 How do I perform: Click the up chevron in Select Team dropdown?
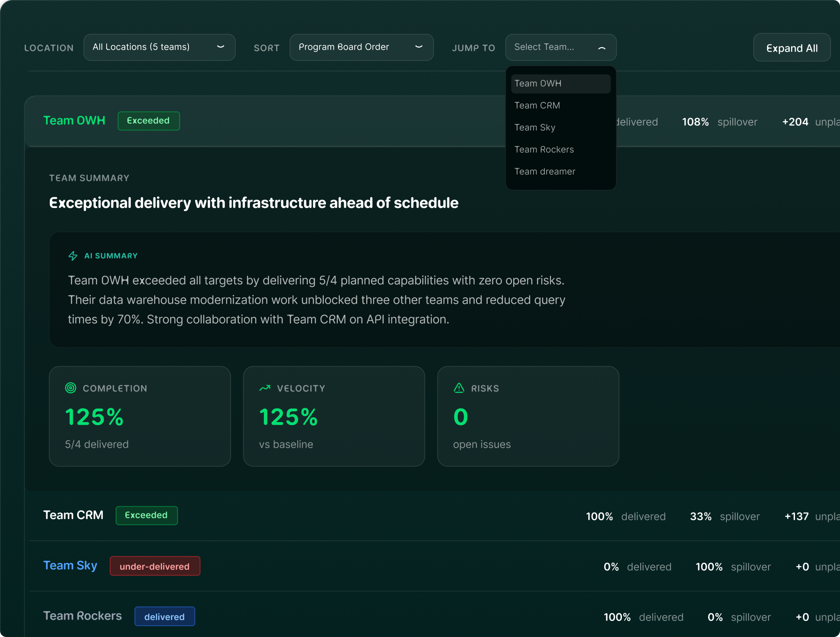click(602, 48)
